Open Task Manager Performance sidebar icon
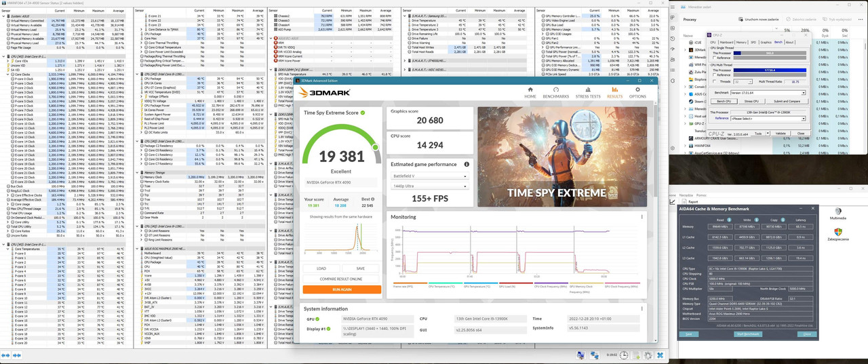Viewport: 868px width, 364px height. coord(673,28)
